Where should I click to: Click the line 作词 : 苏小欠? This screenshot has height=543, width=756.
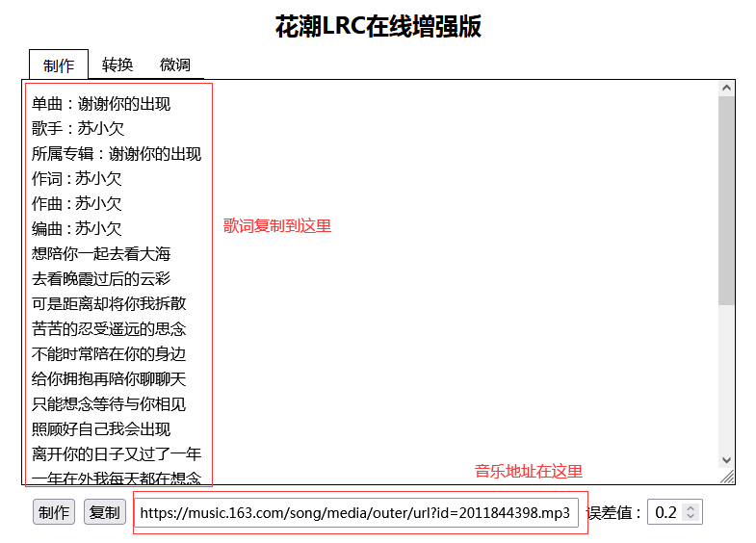77,179
